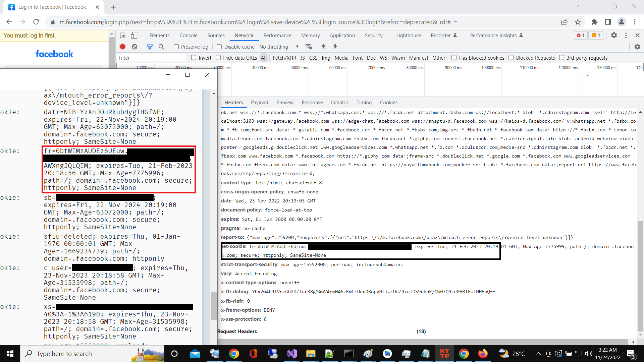Export network log as HAR
Viewport: 644px width, 362px height.
point(335,47)
